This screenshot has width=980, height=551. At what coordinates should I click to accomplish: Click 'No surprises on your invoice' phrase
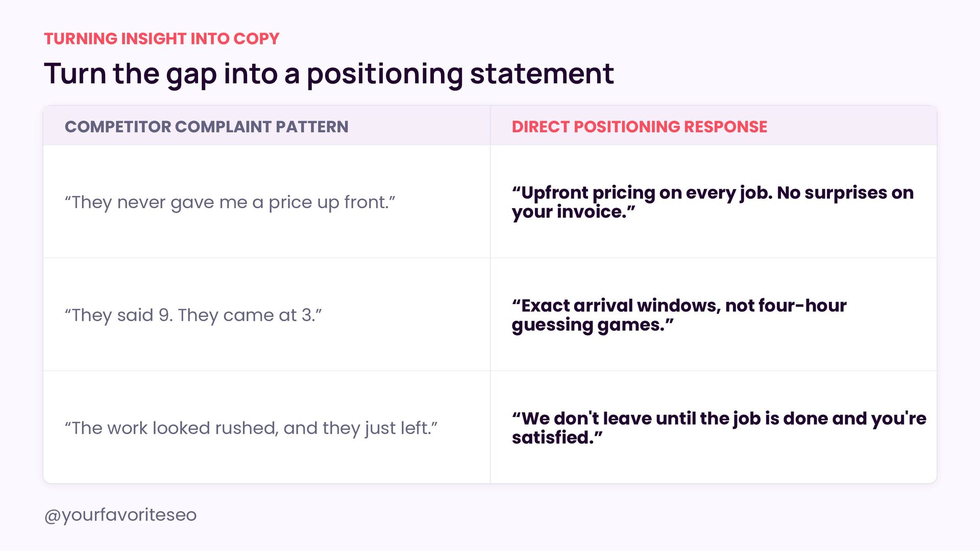713,202
